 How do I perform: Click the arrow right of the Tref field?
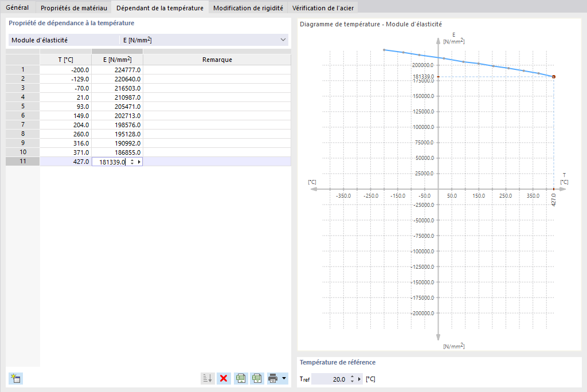[x=359, y=379]
